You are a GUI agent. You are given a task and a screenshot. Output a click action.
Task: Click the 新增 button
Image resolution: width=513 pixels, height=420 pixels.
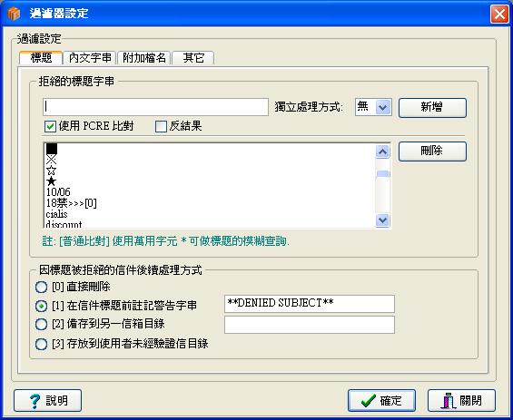pos(432,108)
